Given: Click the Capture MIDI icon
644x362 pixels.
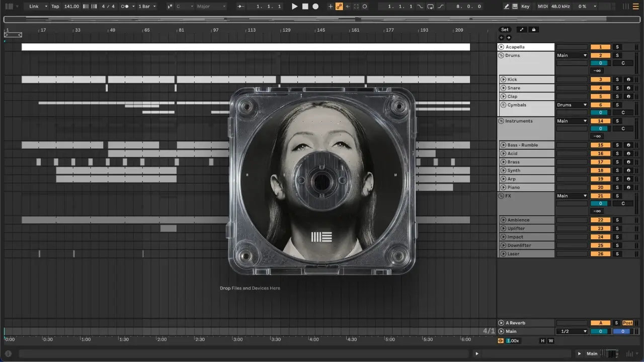Looking at the screenshot, I should pos(356,7).
